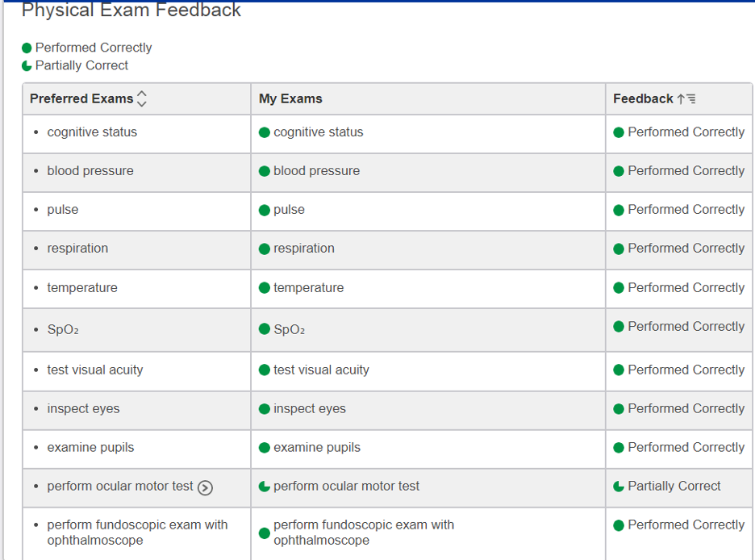Image resolution: width=755 pixels, height=560 pixels.
Task: Sort by Preferred Exams column arrows
Action: tap(142, 98)
